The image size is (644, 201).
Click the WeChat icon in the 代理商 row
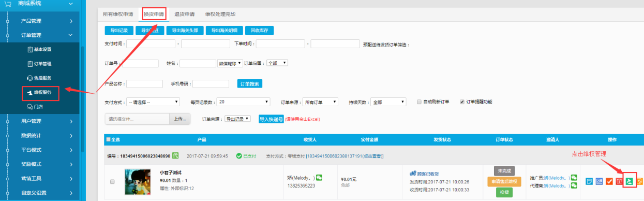point(574,185)
